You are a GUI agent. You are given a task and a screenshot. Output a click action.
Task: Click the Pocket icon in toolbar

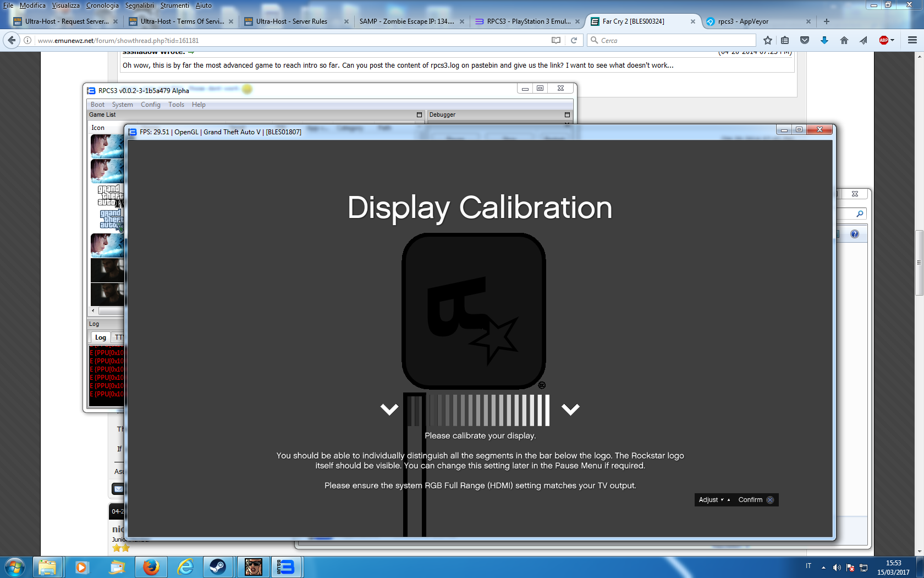[x=805, y=40]
